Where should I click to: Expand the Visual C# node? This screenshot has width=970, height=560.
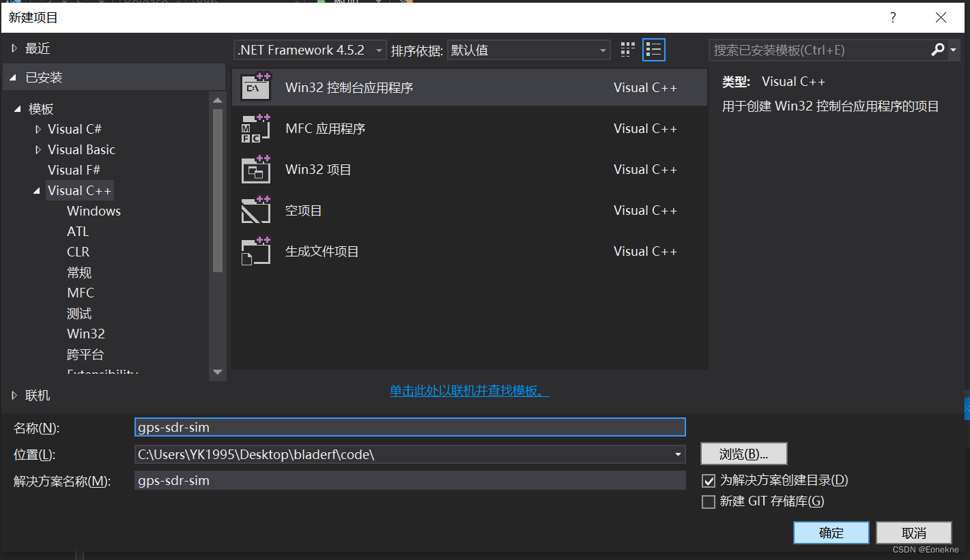coord(38,129)
